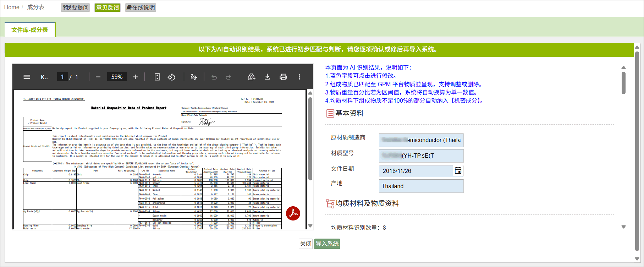Image resolution: width=644 pixels, height=267 pixels.
Task: Click the 均质材料及物质资料 heading
Action: [x=367, y=203]
